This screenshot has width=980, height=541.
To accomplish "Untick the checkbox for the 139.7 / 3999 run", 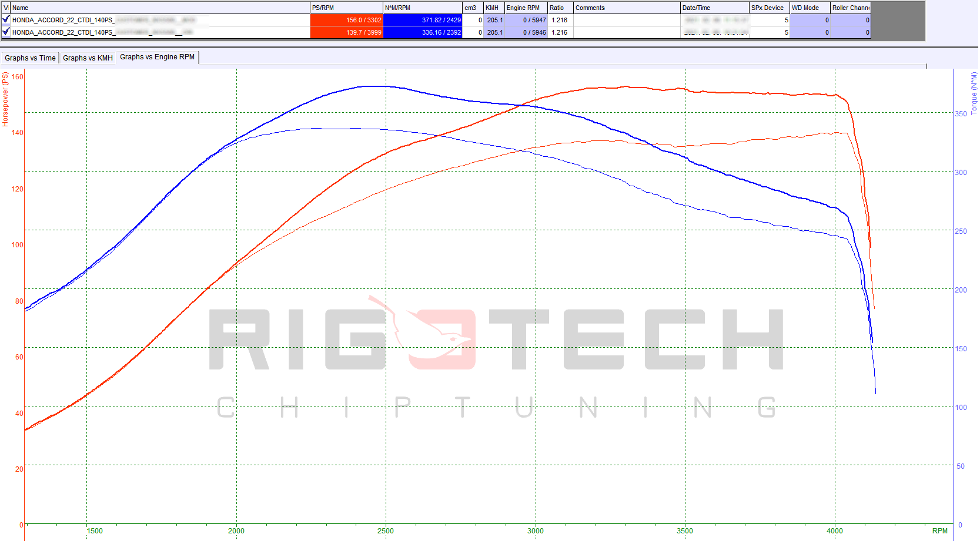I will 6,32.
